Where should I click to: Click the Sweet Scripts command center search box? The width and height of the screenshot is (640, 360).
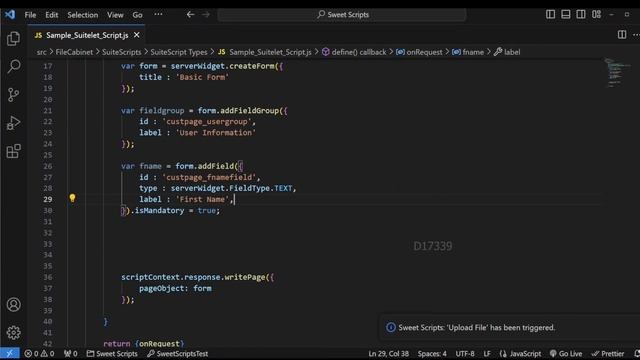tap(342, 15)
